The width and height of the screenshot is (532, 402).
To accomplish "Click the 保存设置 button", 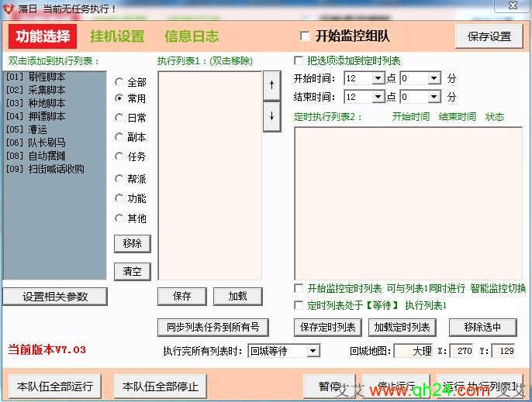I will (x=489, y=36).
